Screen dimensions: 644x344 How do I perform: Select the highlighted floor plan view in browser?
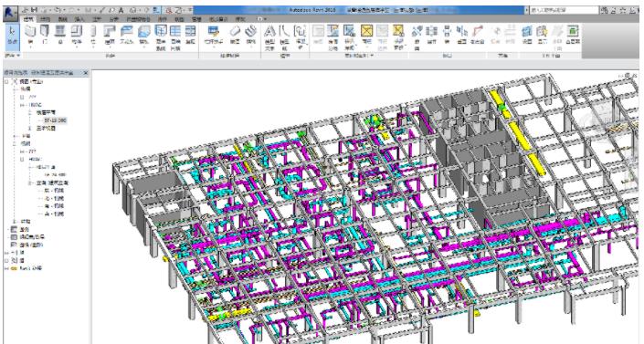click(55, 120)
